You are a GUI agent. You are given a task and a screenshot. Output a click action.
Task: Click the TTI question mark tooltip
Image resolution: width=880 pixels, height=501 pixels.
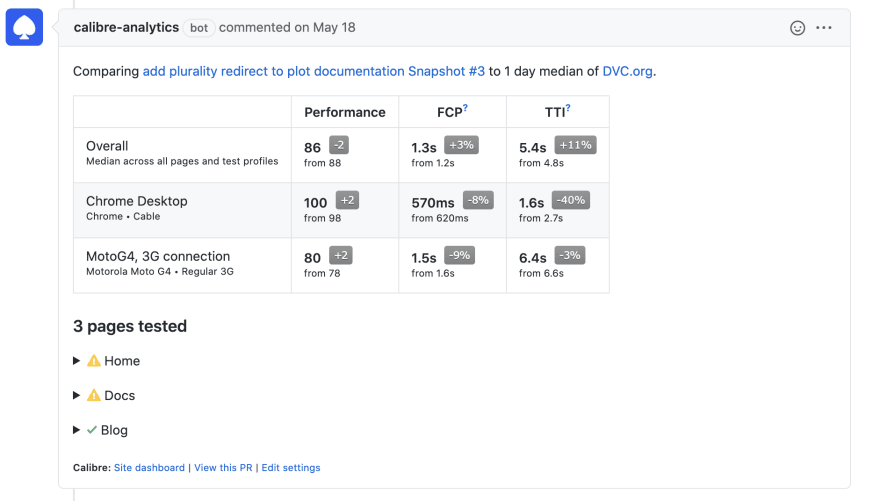[567, 108]
